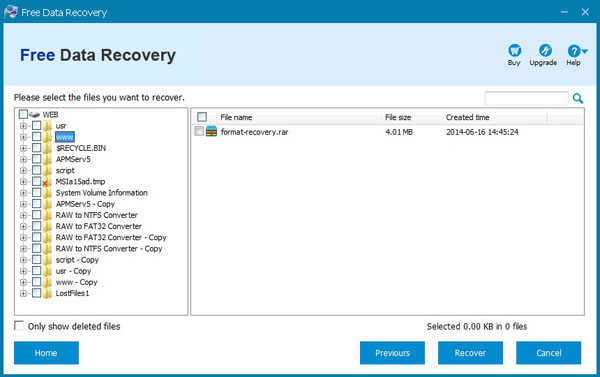Minimize the Free Data Recovery window

pos(564,12)
